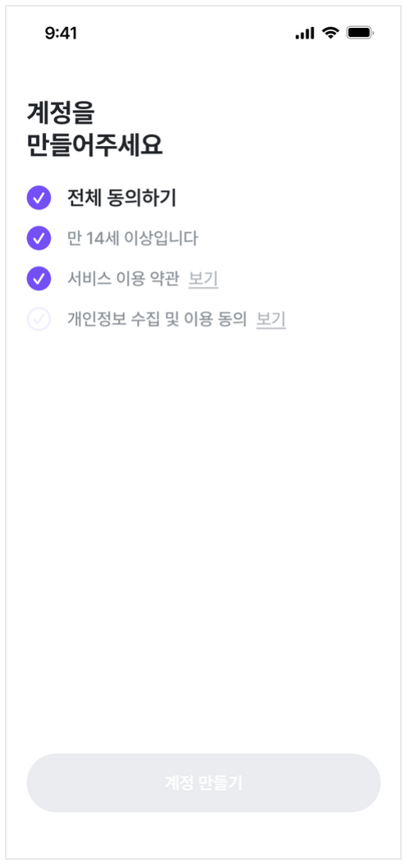Check the unchecked 개인정보 수집 및 이용 동의 circle
405x868 pixels.
click(x=39, y=319)
